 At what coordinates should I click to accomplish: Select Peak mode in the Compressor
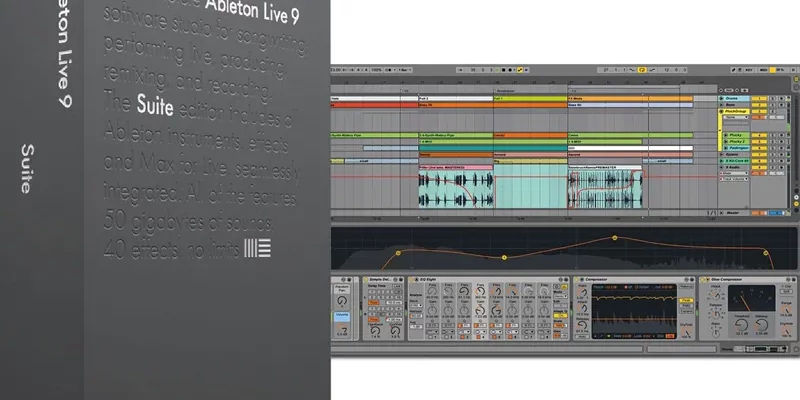[x=686, y=300]
